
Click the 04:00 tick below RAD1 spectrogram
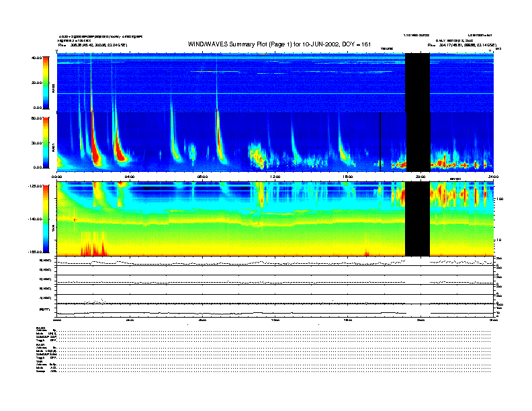130,177
